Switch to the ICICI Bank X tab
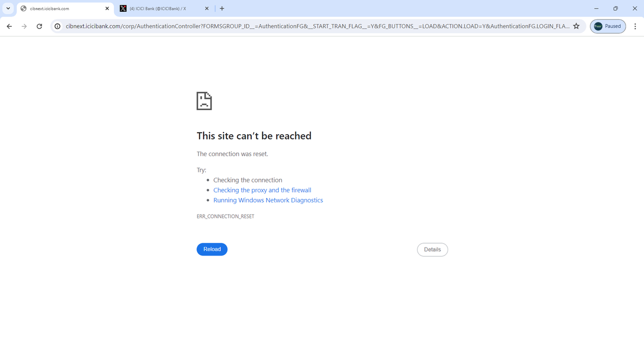 [164, 9]
